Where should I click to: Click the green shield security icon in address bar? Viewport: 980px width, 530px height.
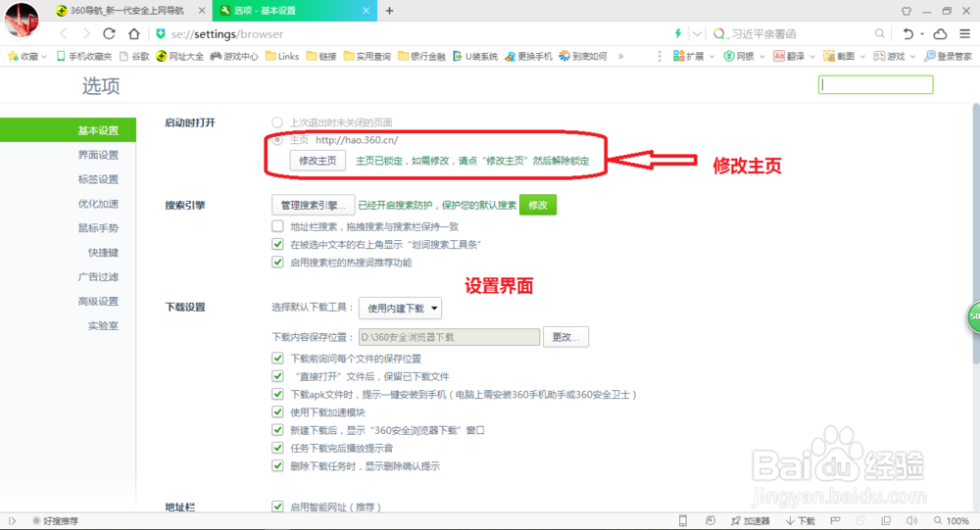(x=161, y=33)
